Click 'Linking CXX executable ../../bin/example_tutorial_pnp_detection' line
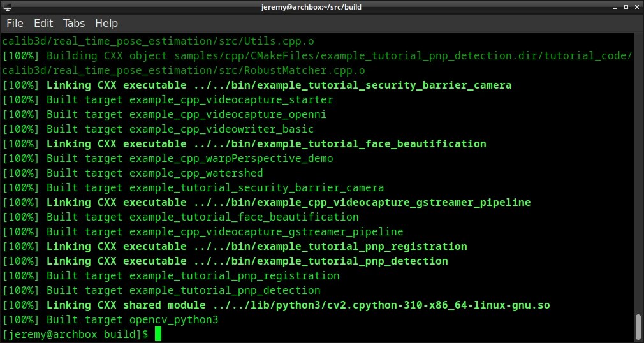This screenshot has width=644, height=343. coord(225,261)
